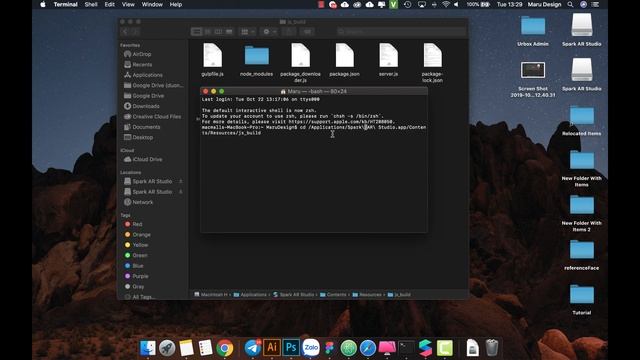Open Reminders app in the Dock

(205, 348)
